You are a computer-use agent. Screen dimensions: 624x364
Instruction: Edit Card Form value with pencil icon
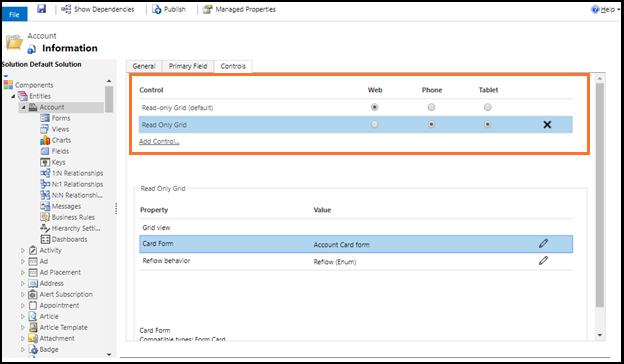tap(543, 243)
